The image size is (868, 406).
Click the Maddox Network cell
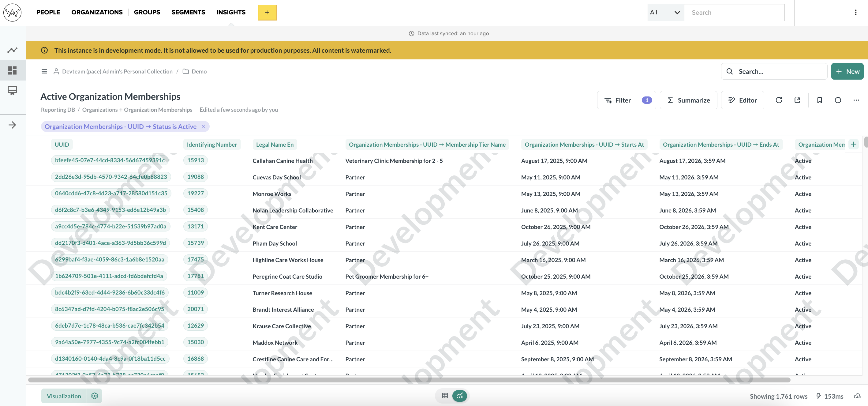pyautogui.click(x=275, y=343)
